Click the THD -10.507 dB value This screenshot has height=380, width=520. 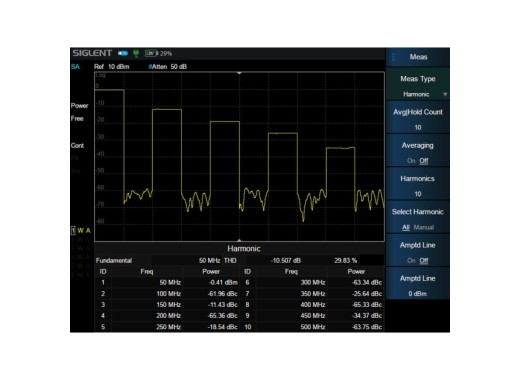pos(286,260)
